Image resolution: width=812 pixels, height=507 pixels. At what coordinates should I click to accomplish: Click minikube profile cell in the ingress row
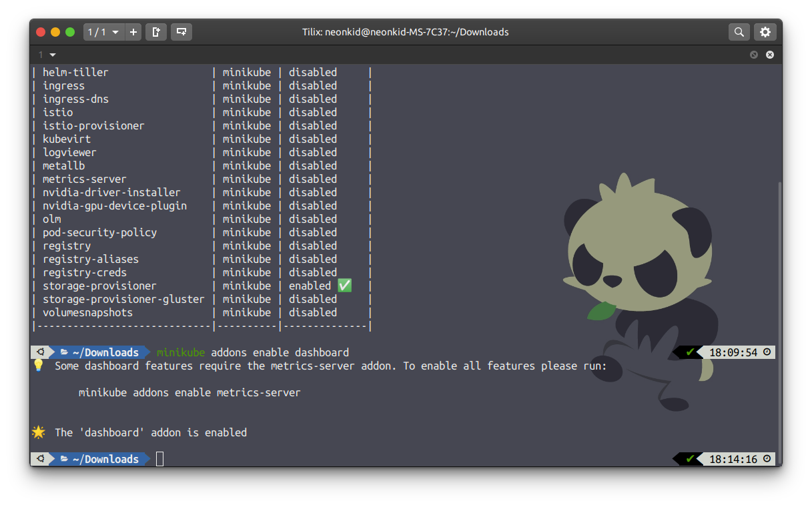point(247,85)
